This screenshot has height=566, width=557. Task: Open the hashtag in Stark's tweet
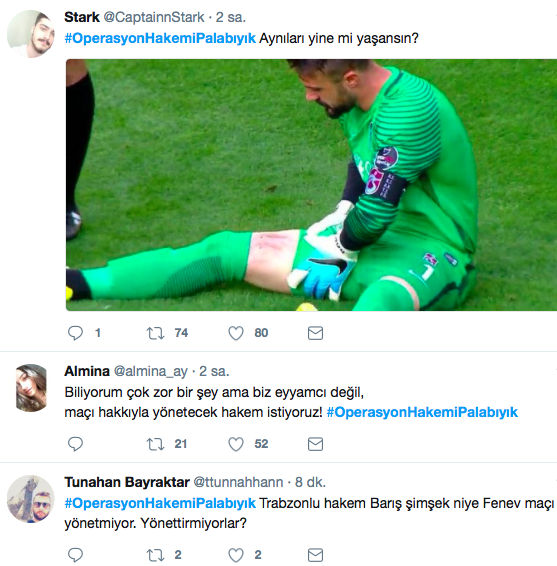pos(160,38)
